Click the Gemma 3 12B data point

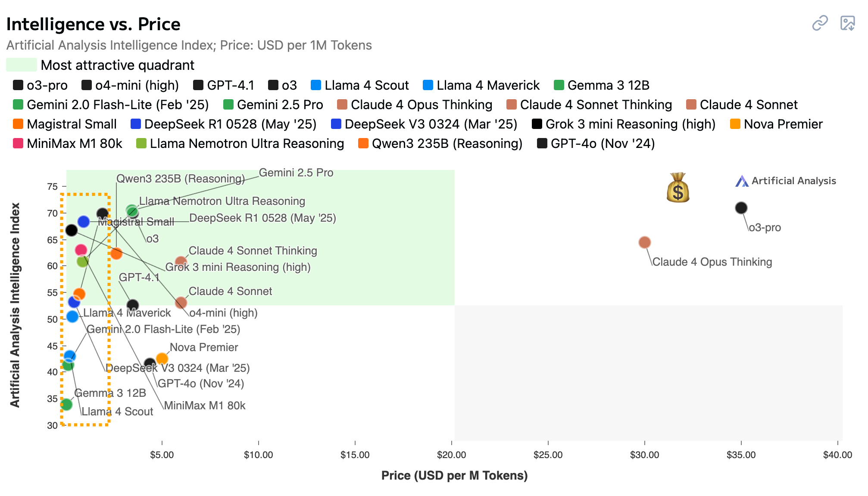click(66, 405)
